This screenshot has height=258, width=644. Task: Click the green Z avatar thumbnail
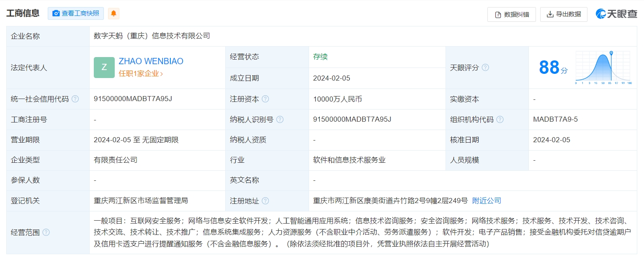tap(104, 67)
